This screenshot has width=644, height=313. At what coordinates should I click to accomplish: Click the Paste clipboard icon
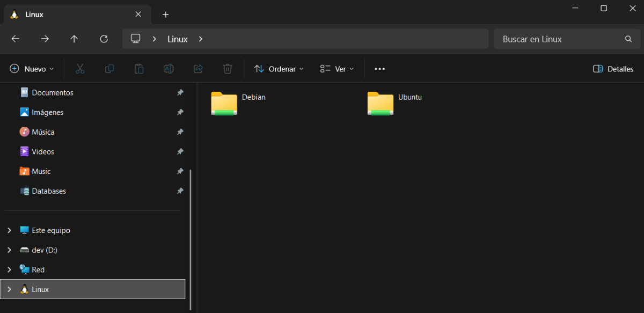tap(139, 69)
